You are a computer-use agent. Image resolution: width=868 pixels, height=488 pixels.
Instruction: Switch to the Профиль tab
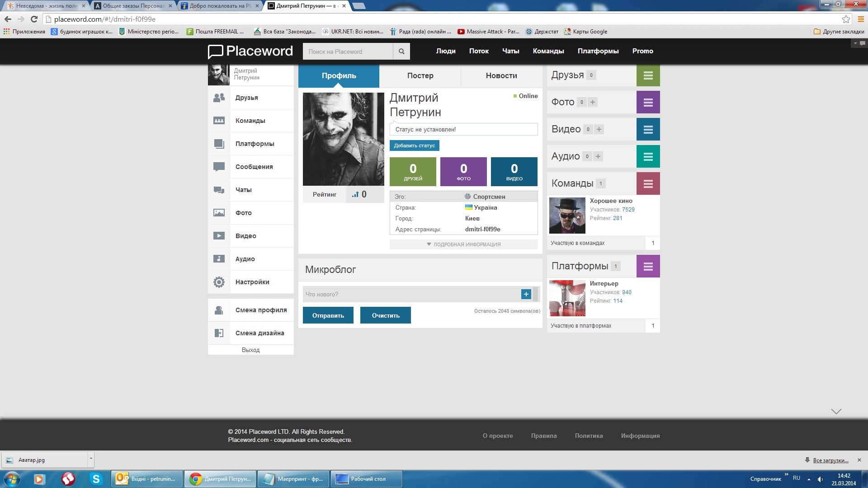tap(339, 75)
